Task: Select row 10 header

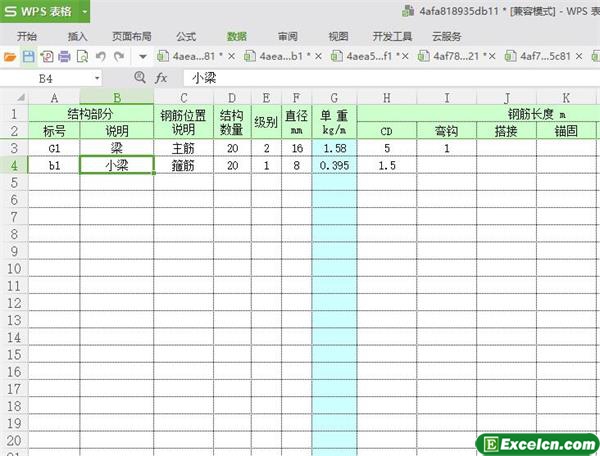Action: (14, 269)
